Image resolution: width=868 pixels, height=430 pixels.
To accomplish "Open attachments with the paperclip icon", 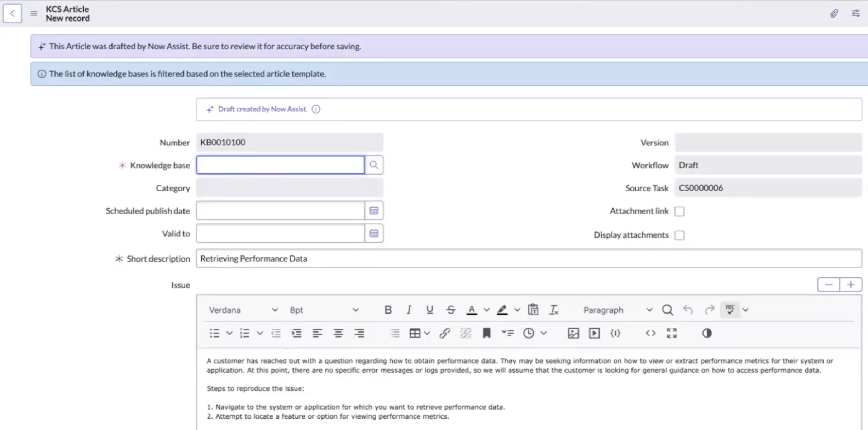I will [834, 14].
